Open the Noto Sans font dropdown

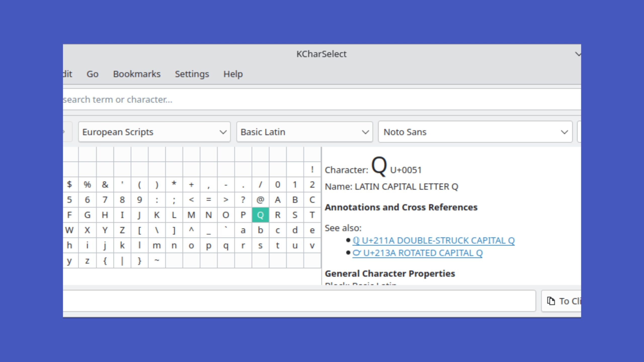(x=475, y=132)
